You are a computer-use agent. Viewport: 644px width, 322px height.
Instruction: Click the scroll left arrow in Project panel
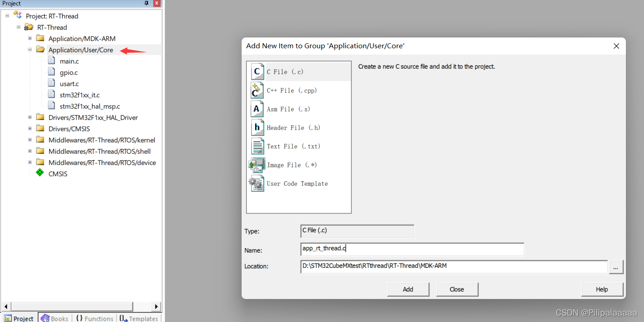[x=6, y=306]
